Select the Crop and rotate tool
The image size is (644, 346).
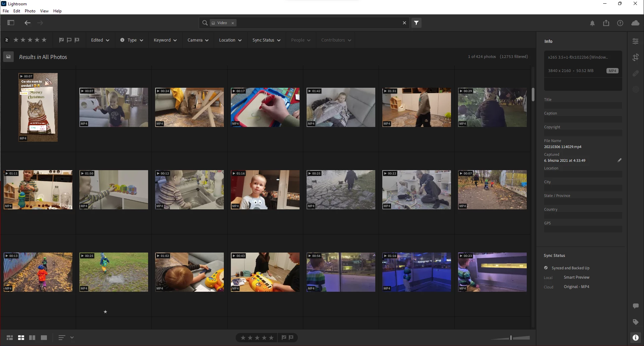click(x=635, y=57)
